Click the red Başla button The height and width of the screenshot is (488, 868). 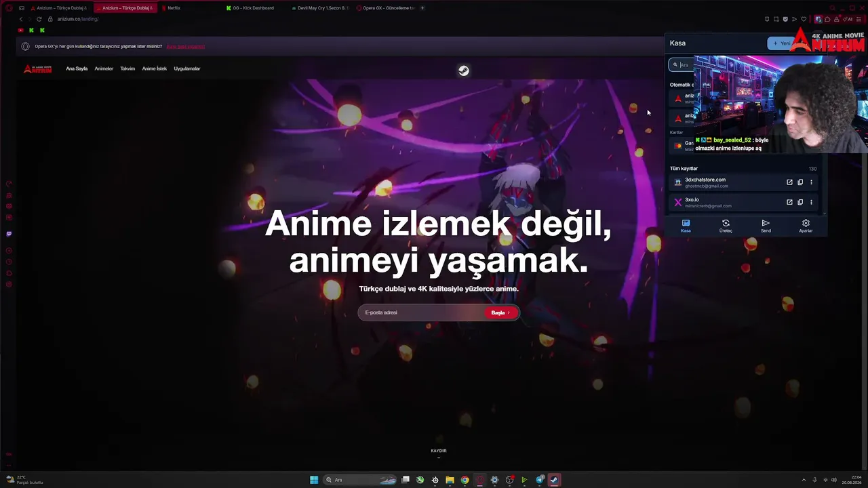pos(501,312)
